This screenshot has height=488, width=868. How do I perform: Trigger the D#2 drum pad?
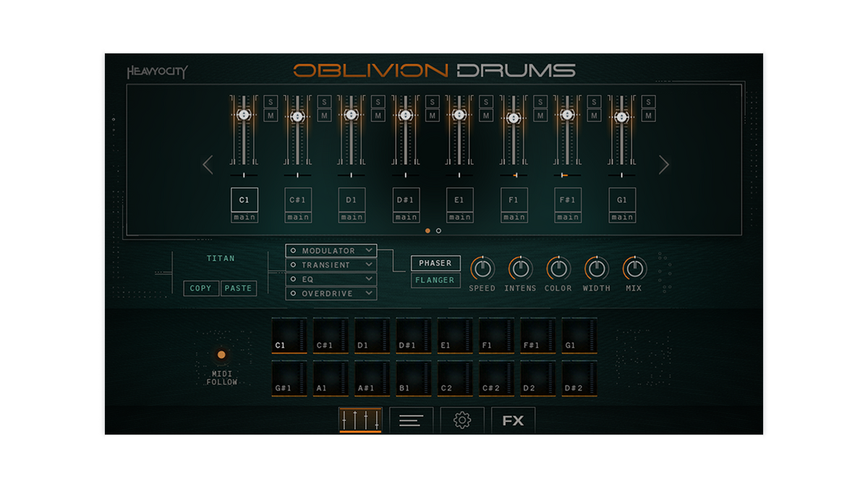pos(579,379)
